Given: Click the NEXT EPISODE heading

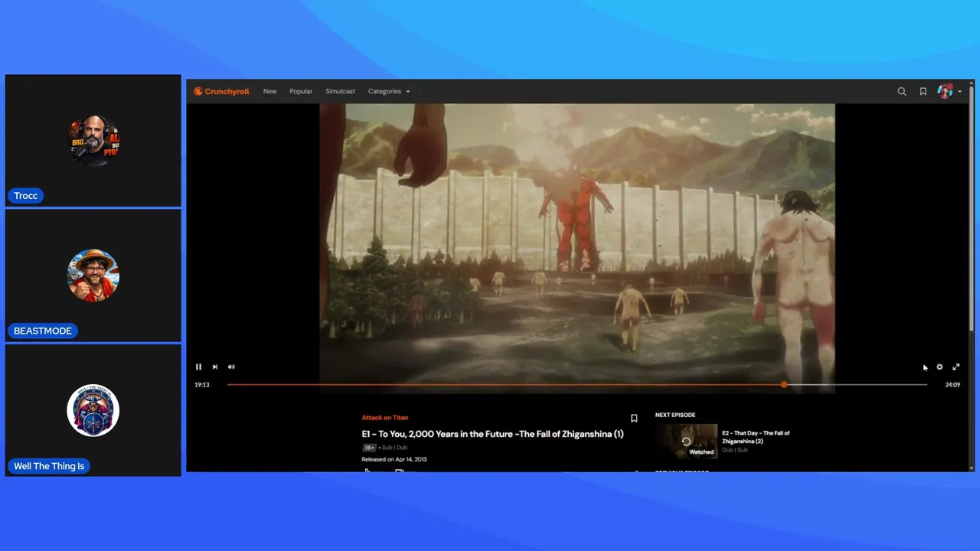Looking at the screenshot, I should point(675,415).
